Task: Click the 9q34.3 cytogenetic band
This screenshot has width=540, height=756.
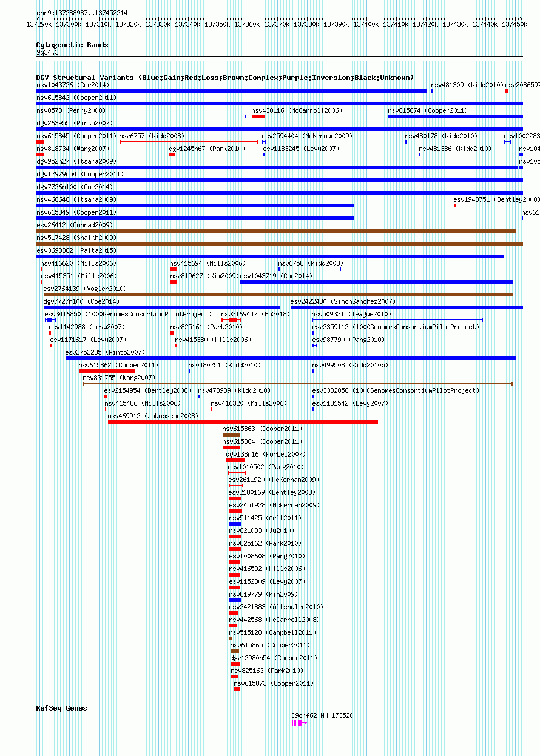Action: pos(47,53)
